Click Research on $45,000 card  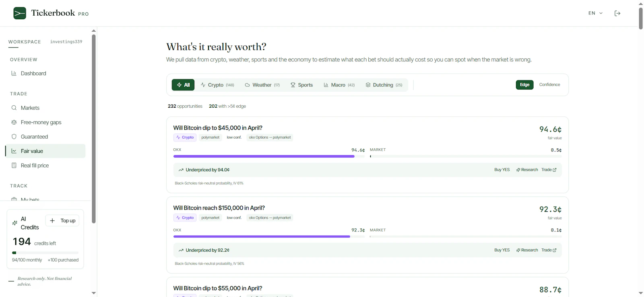(x=527, y=170)
